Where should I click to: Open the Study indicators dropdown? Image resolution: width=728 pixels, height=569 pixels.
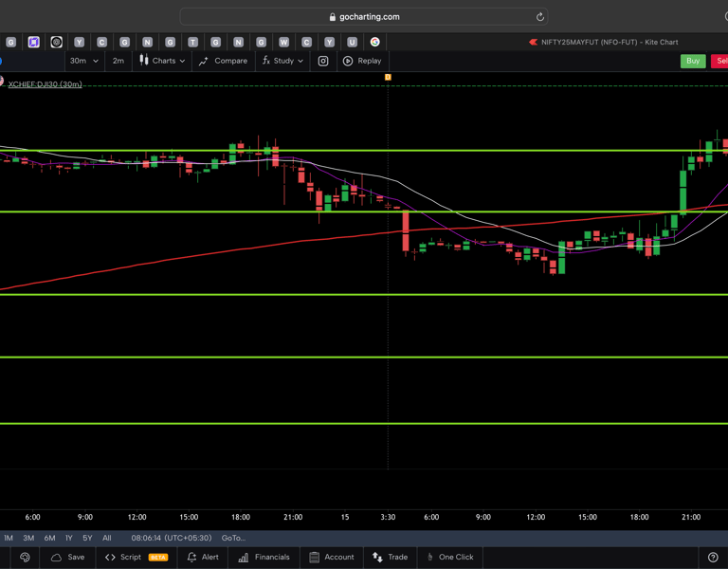(x=282, y=61)
